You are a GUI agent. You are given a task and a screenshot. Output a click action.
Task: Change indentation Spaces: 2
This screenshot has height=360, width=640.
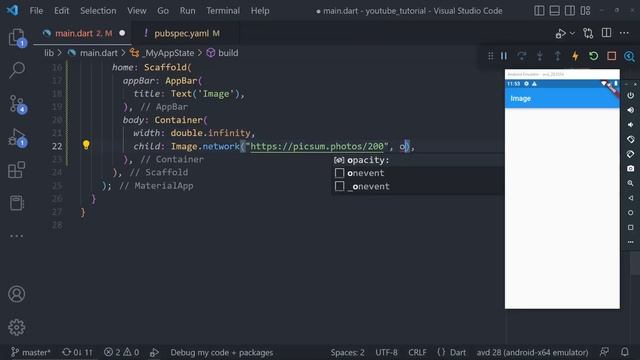[347, 352]
